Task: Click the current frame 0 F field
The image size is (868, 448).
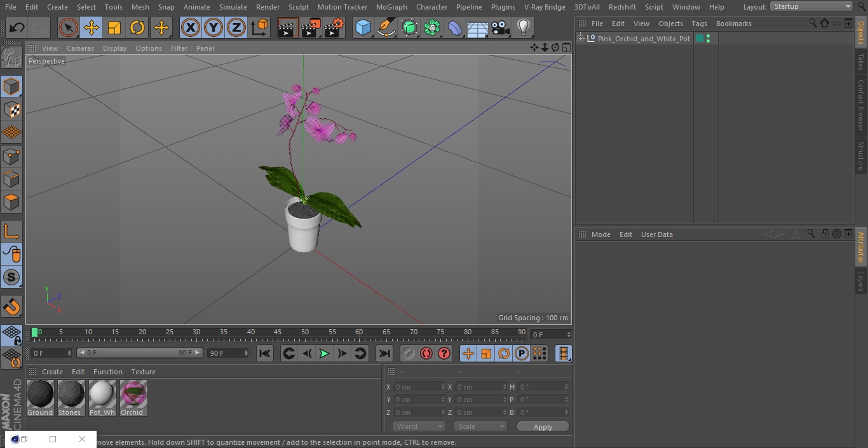Action: 551,335
